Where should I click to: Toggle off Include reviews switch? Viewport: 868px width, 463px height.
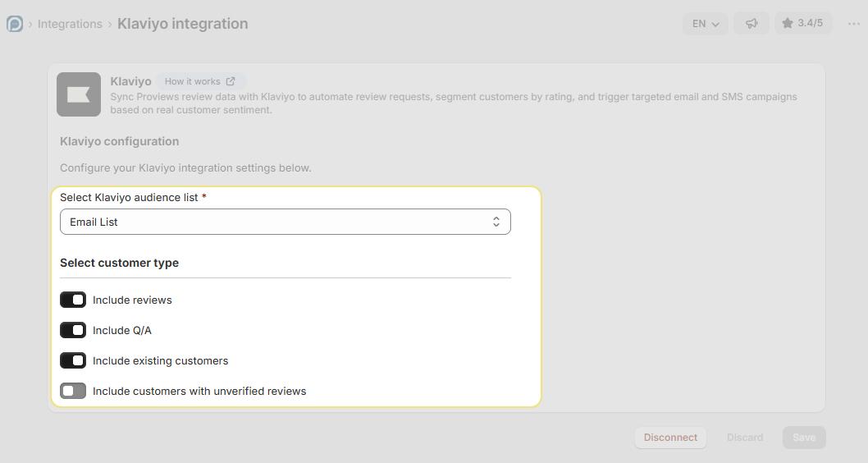click(x=73, y=300)
